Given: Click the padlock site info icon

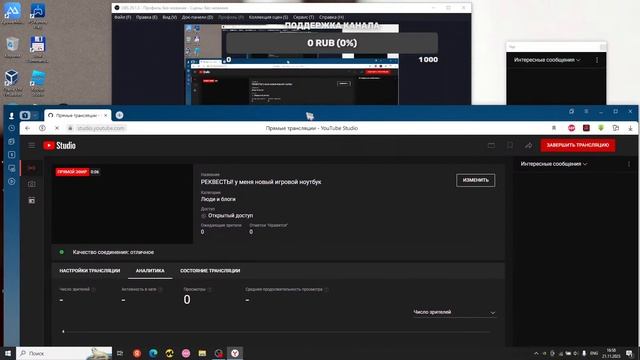Looking at the screenshot, I should [70, 128].
